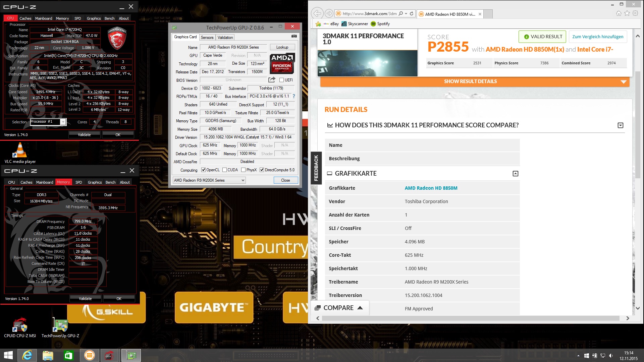
Task: Click the vertical scrollbar down arrow in browser
Action: (638, 308)
